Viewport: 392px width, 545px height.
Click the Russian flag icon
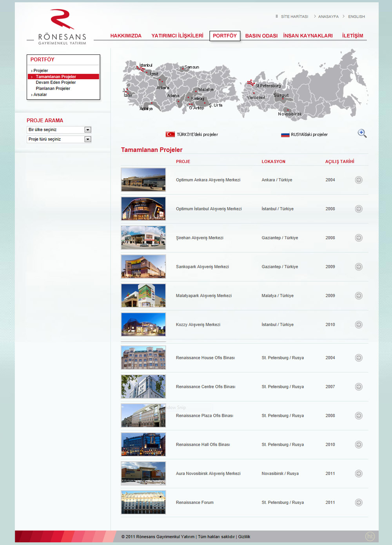click(x=285, y=135)
